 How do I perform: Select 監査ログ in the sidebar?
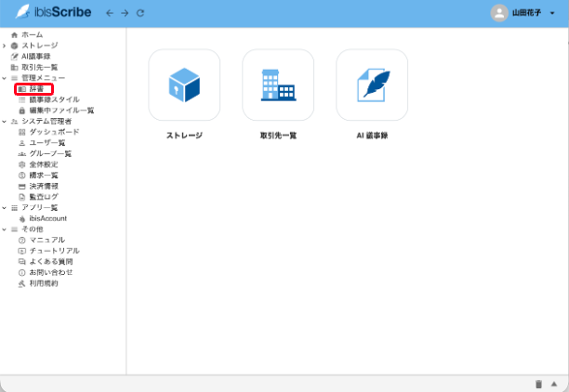click(x=43, y=197)
